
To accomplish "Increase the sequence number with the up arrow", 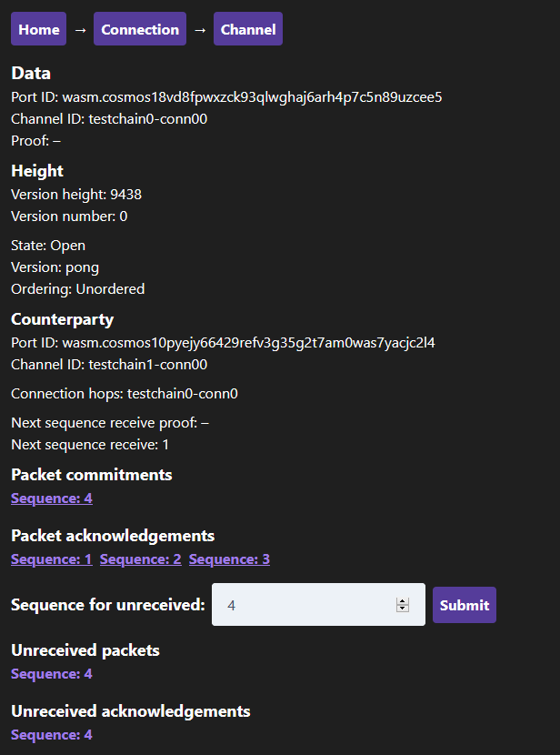I will pyautogui.click(x=403, y=601).
